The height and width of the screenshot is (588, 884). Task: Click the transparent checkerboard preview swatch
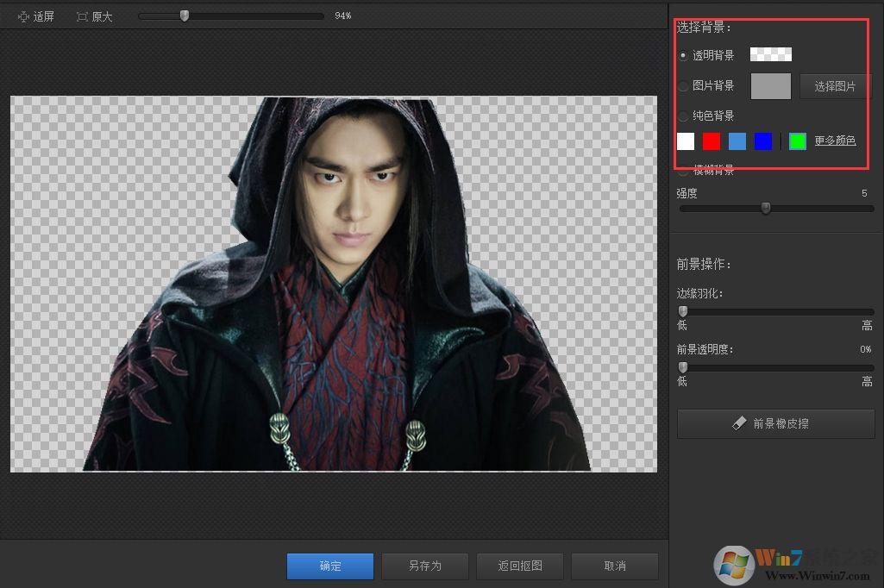coord(770,55)
